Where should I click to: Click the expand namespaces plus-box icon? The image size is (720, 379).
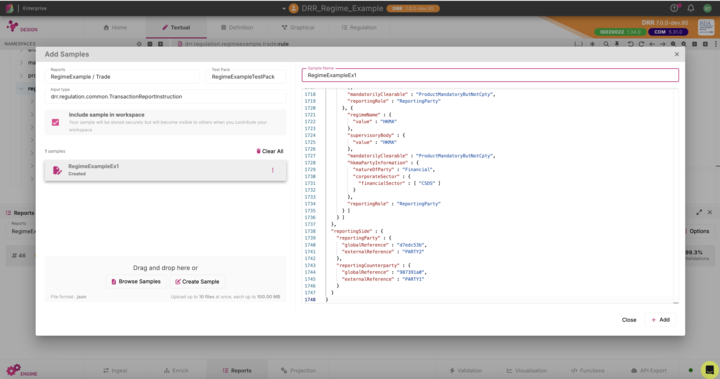tap(160, 44)
